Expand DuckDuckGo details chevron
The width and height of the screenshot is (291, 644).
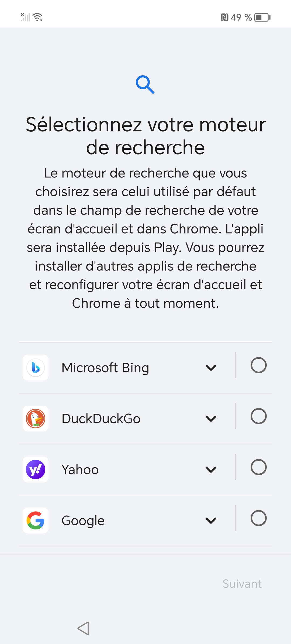211,419
